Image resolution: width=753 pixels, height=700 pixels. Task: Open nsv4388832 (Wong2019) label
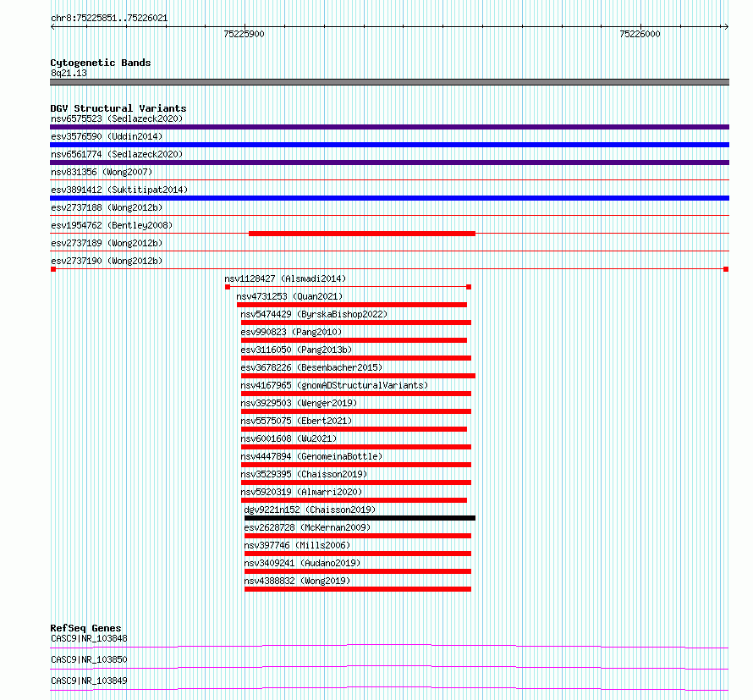[x=297, y=581]
